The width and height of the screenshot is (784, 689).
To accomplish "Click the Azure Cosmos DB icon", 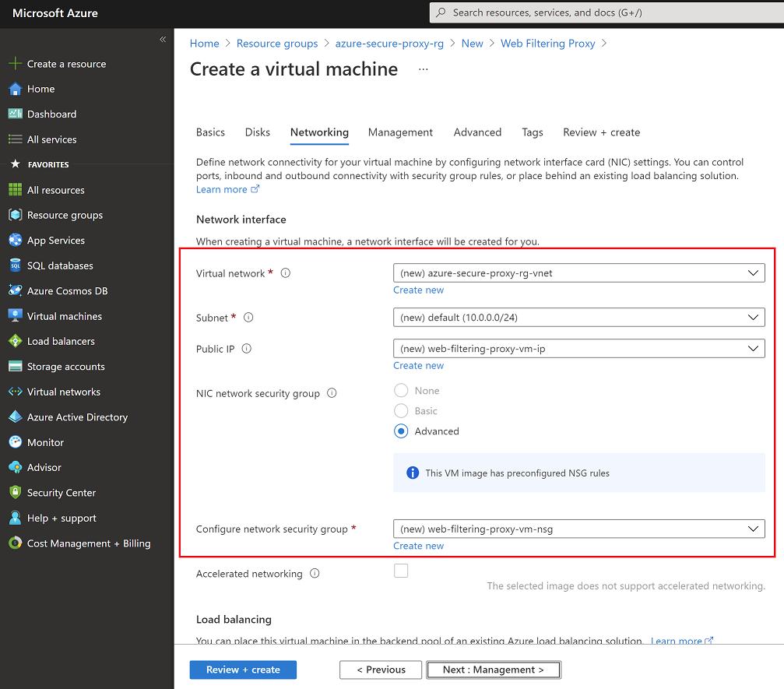I will pyautogui.click(x=15, y=291).
